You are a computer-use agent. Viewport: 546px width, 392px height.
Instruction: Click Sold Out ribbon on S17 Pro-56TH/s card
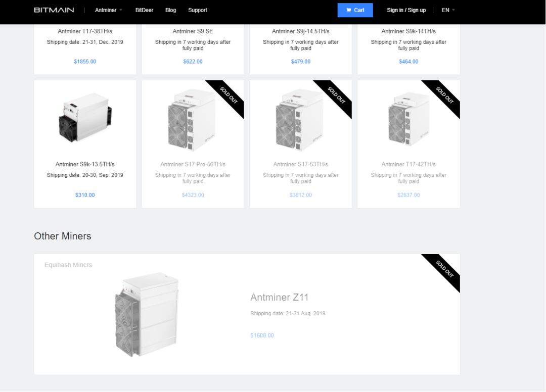[229, 95]
